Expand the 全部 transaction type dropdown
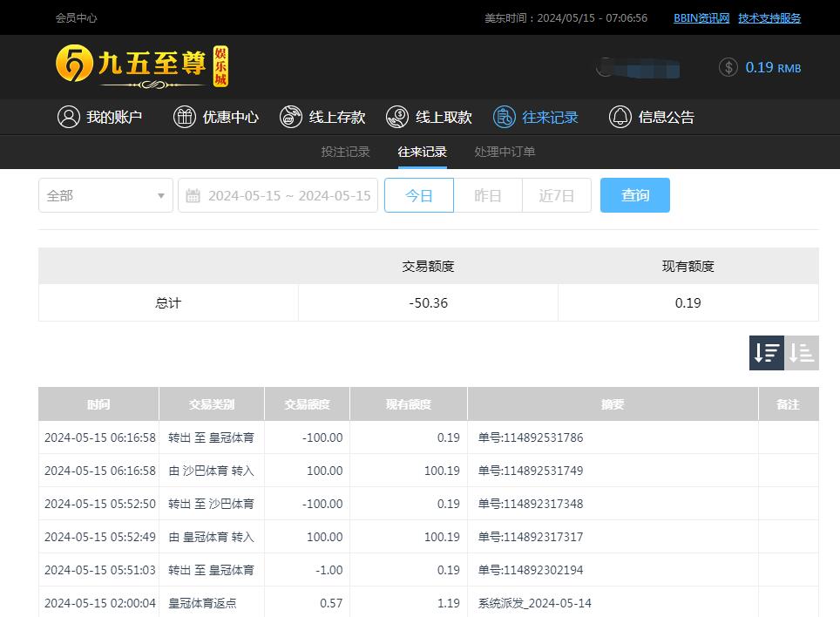The height and width of the screenshot is (617, 840). 105,195
